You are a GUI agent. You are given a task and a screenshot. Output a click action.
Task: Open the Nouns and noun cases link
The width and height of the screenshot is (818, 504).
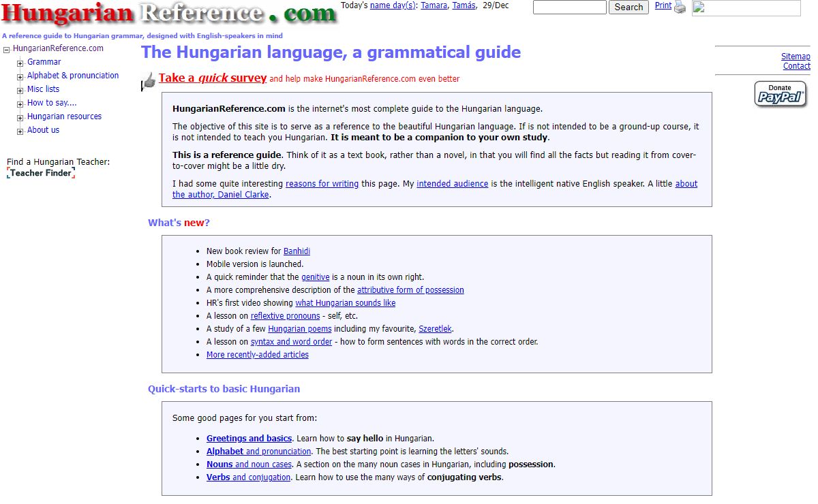coord(249,464)
